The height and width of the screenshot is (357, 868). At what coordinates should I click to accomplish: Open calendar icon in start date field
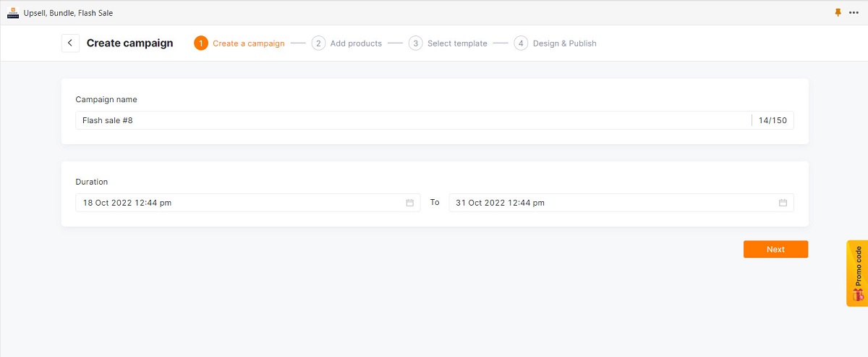pos(409,203)
